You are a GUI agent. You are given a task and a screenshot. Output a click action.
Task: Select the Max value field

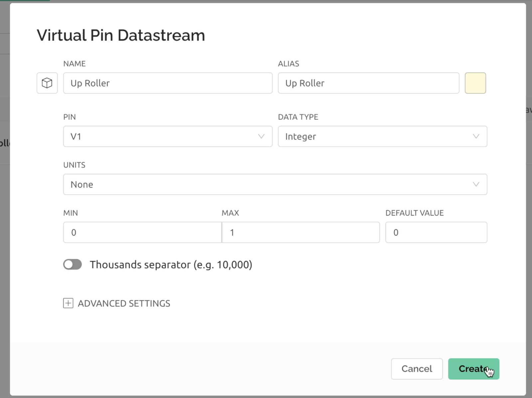coord(301,232)
